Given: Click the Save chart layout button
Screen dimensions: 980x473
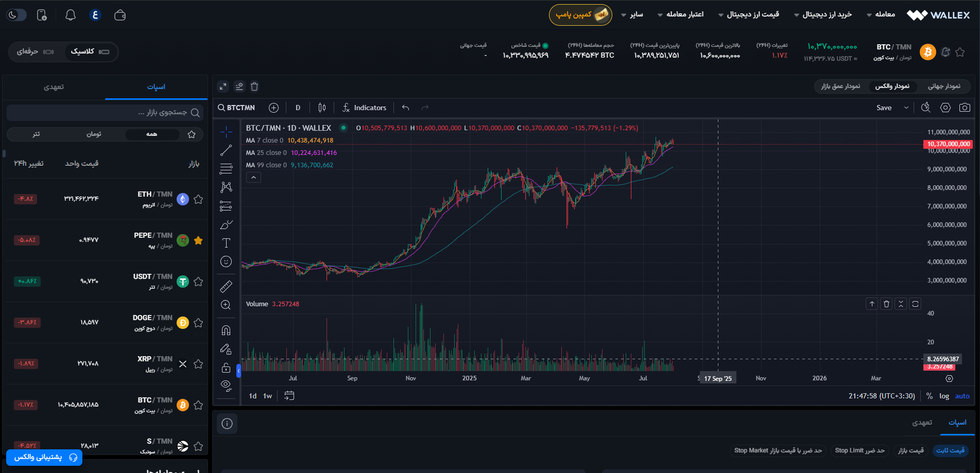Looking at the screenshot, I should tap(884, 108).
